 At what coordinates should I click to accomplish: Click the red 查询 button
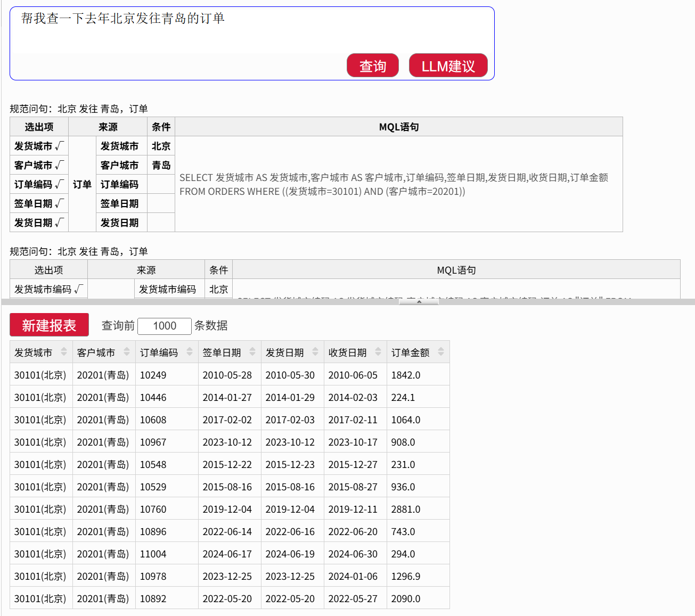(x=372, y=66)
